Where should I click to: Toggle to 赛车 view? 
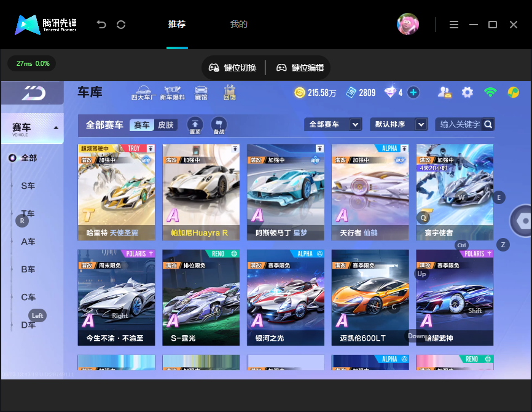142,125
